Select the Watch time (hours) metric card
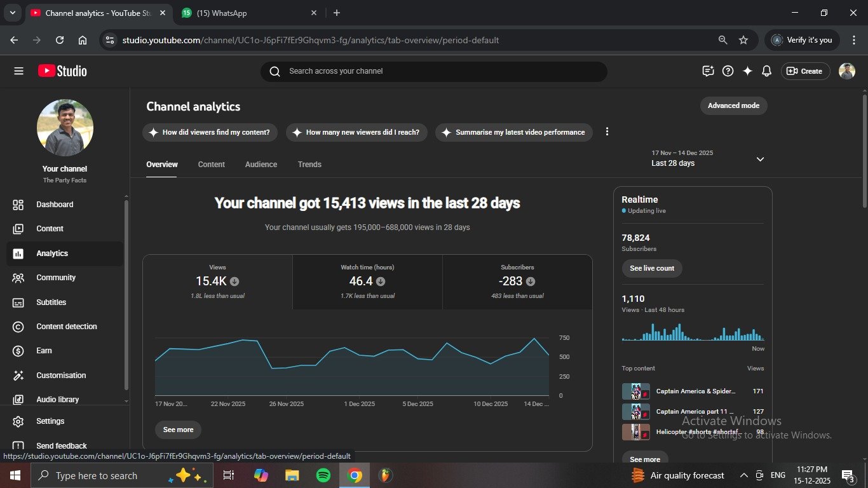The width and height of the screenshot is (868, 488). click(x=367, y=282)
